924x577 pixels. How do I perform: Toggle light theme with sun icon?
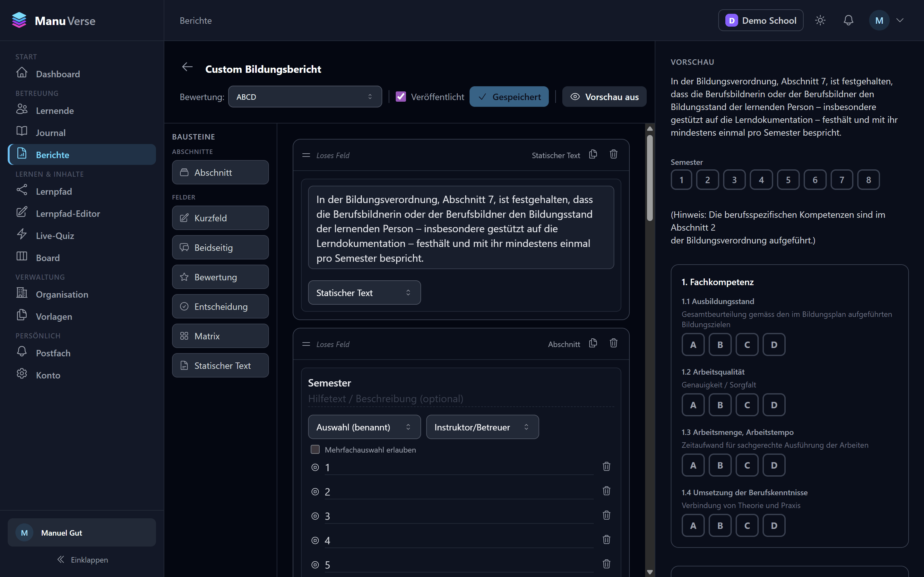tap(820, 20)
